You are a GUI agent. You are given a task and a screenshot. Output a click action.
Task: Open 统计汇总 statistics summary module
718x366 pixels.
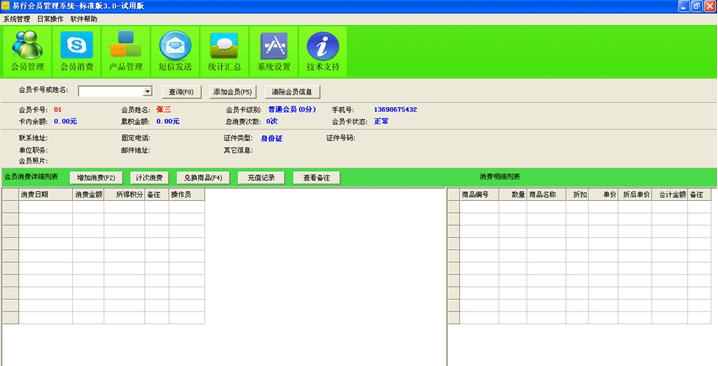click(x=224, y=51)
